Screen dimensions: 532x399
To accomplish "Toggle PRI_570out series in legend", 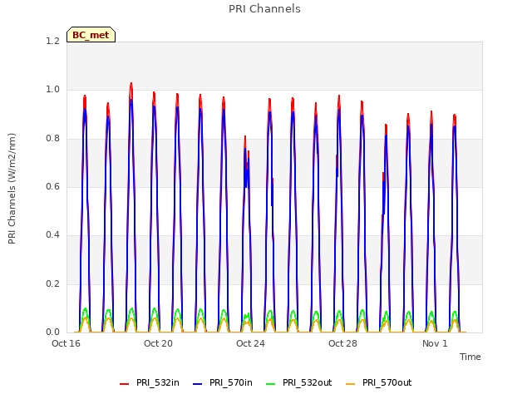I will [379, 382].
